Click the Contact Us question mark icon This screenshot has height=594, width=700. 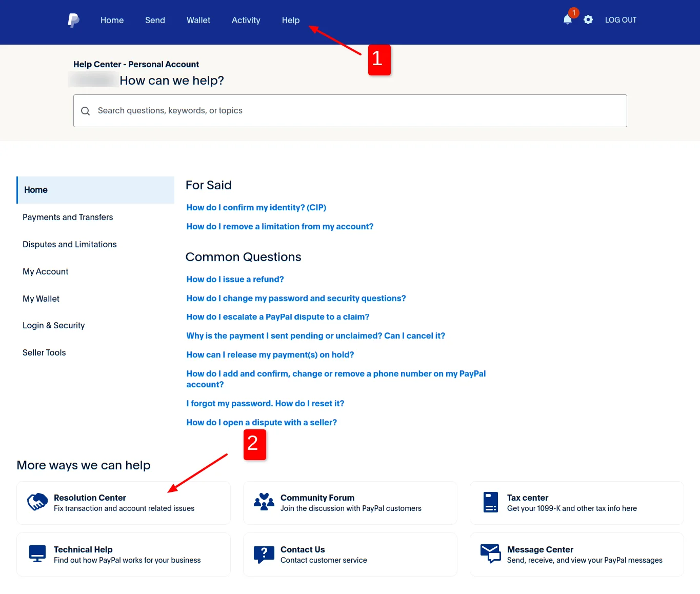coord(264,554)
